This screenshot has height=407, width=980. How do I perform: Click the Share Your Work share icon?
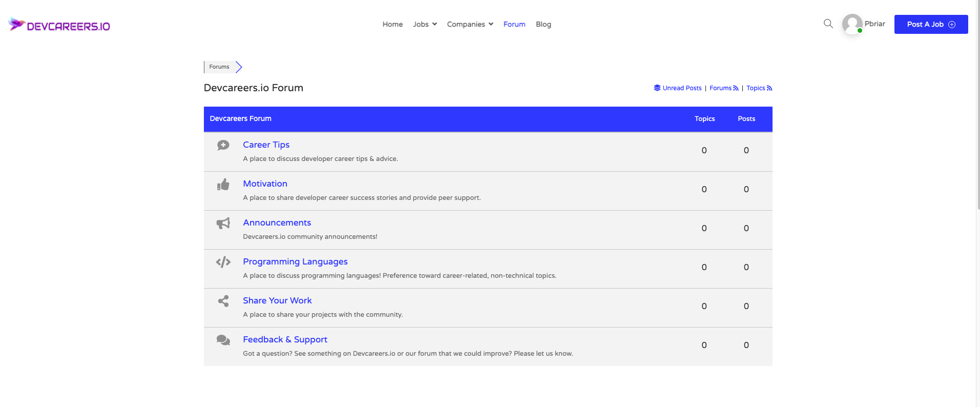tap(223, 301)
